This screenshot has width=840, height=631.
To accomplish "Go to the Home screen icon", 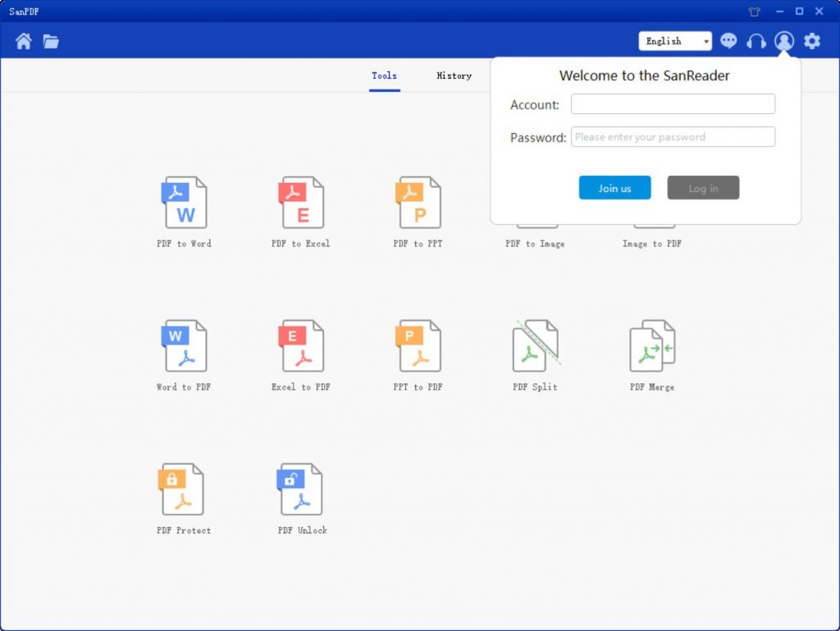I will tap(24, 41).
